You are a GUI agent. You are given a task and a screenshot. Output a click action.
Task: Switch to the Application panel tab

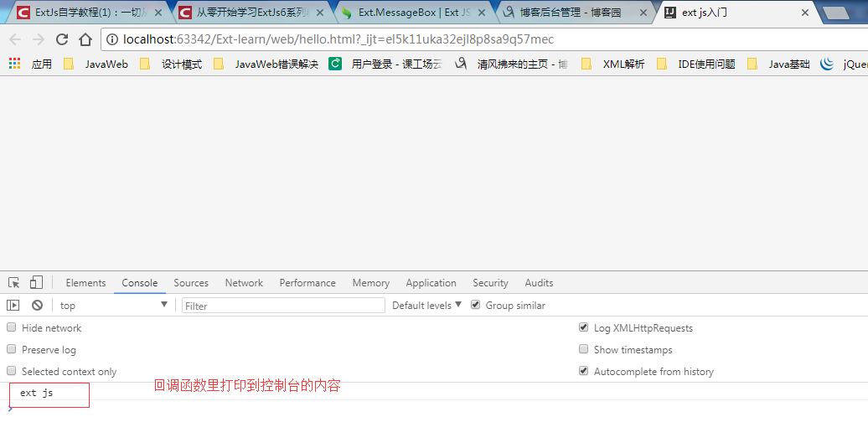point(431,283)
